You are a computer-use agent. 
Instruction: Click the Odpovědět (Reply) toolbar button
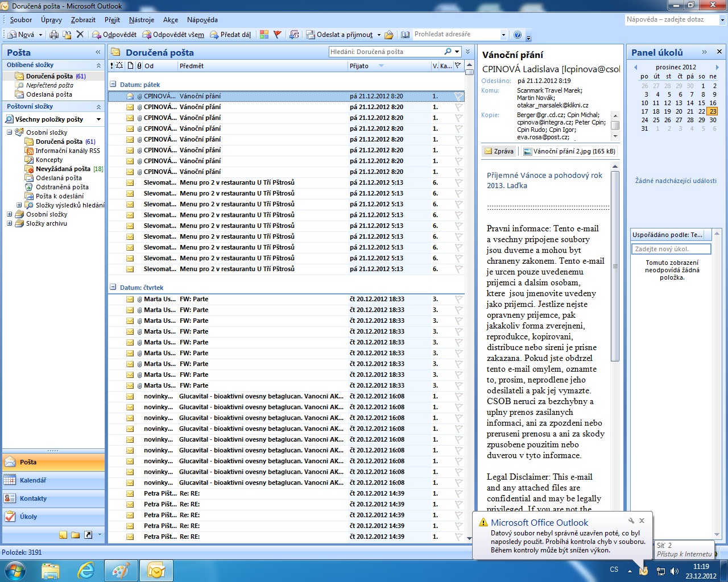pyautogui.click(x=114, y=35)
